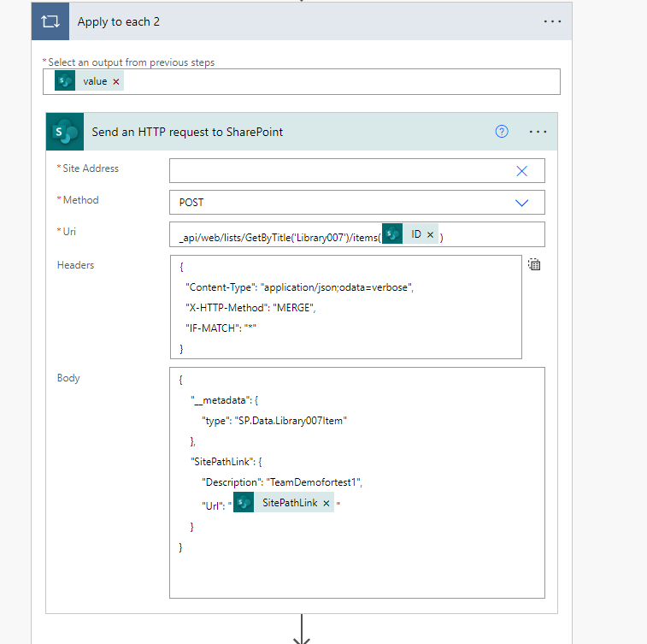The width and height of the screenshot is (647, 644).
Task: Click the "SitePathLink": { line in Body
Action: (x=226, y=462)
